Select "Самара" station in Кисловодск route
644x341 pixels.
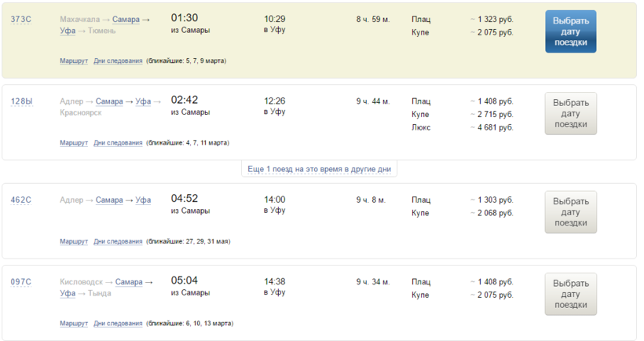(x=129, y=282)
